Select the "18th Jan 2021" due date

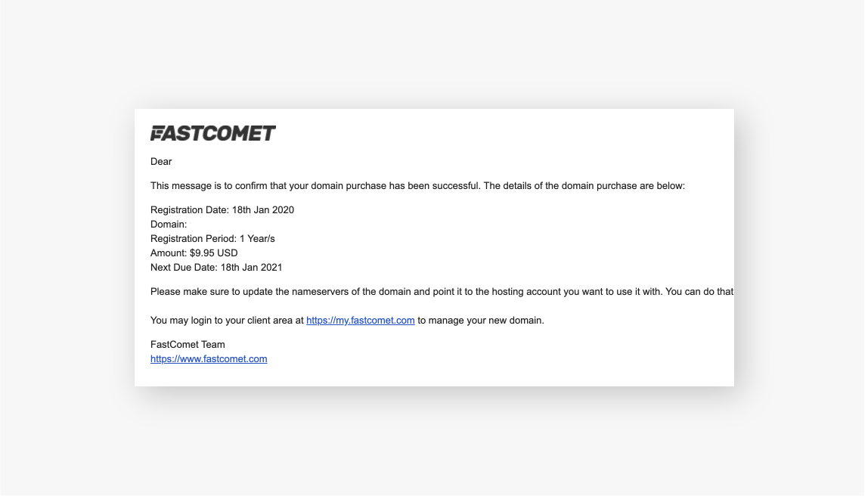point(251,268)
